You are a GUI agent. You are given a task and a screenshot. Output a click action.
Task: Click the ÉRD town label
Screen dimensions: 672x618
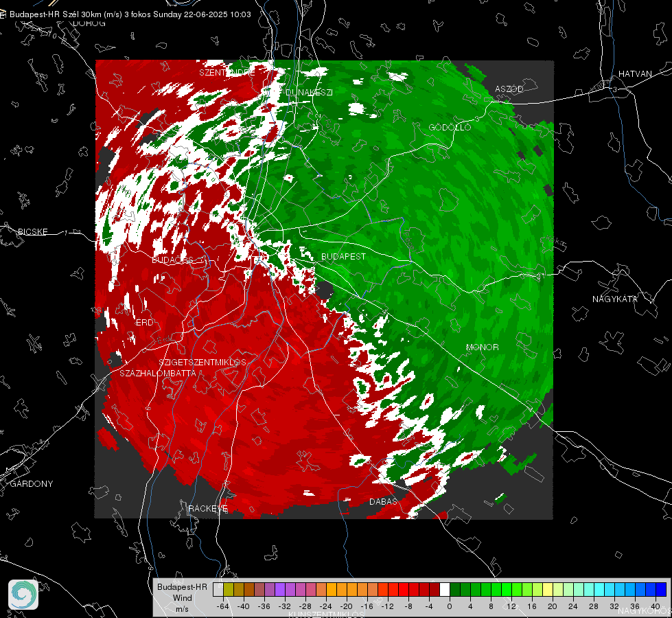144,323
